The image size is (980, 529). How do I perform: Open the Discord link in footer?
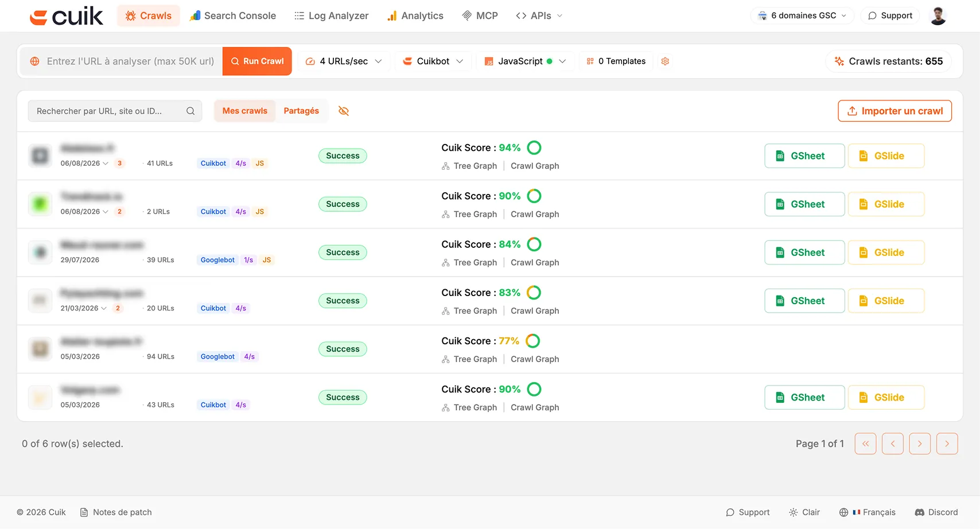coord(936,512)
